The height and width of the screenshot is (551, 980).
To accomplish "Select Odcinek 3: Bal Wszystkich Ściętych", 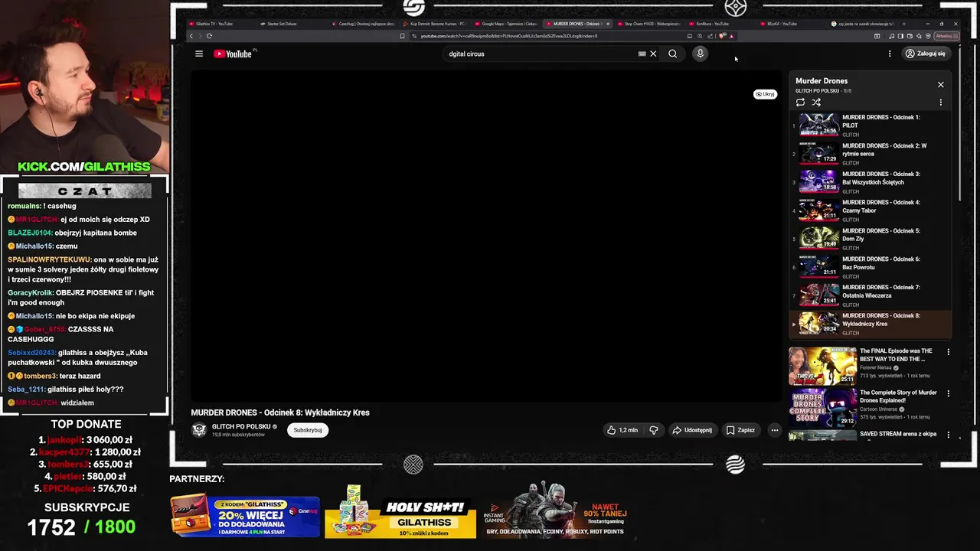I will click(871, 181).
